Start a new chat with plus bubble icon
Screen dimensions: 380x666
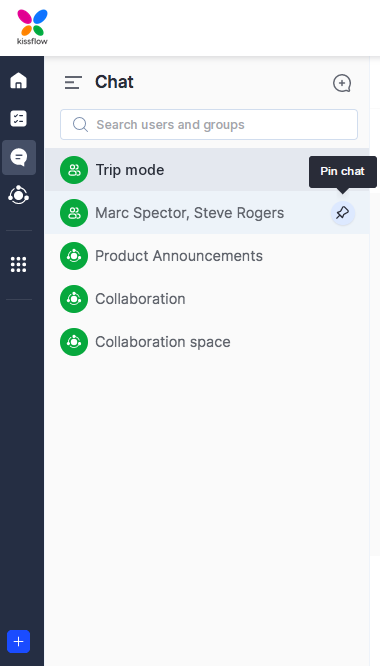(x=342, y=83)
